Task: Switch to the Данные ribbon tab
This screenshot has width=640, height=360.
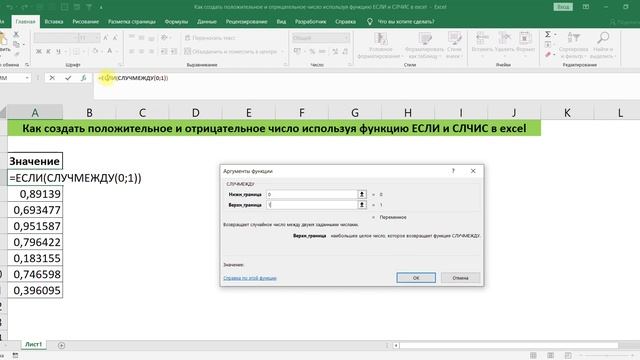Action: (x=207, y=22)
